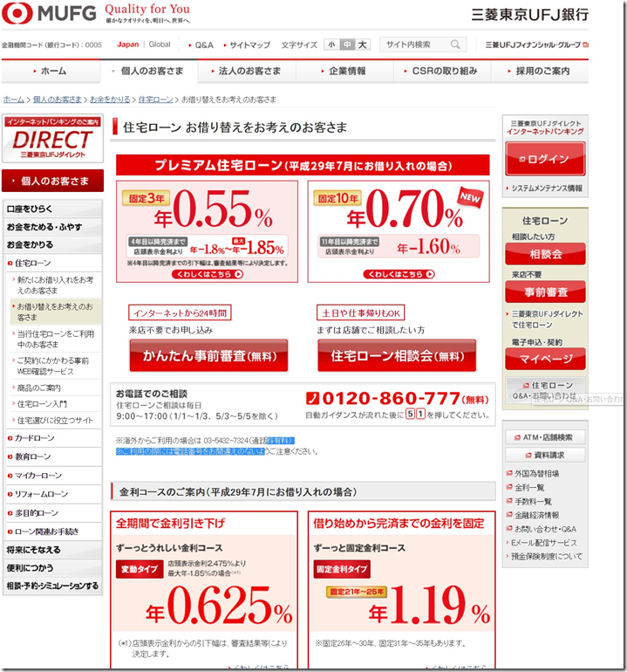
Task: Select 多目的ローン in the sidebar
Action: tap(37, 513)
